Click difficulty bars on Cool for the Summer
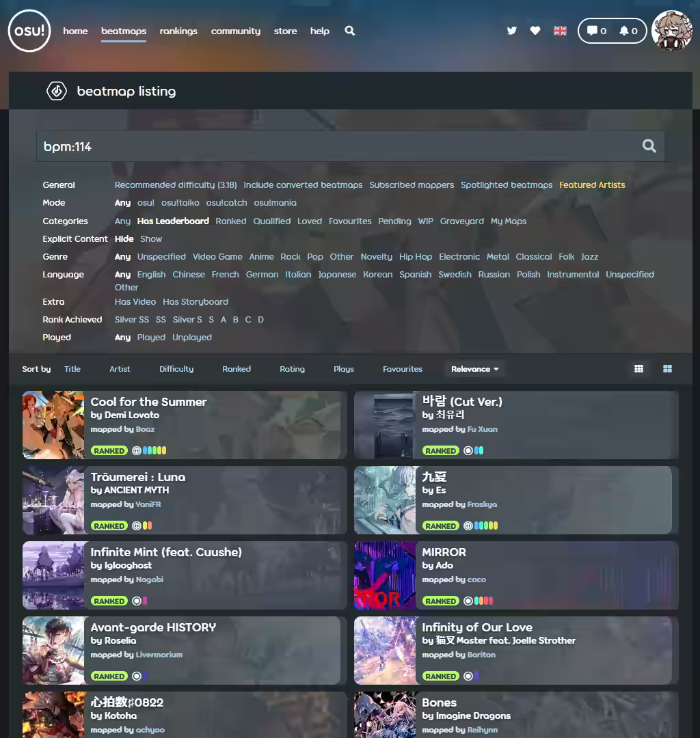The height and width of the screenshot is (738, 700). point(154,450)
